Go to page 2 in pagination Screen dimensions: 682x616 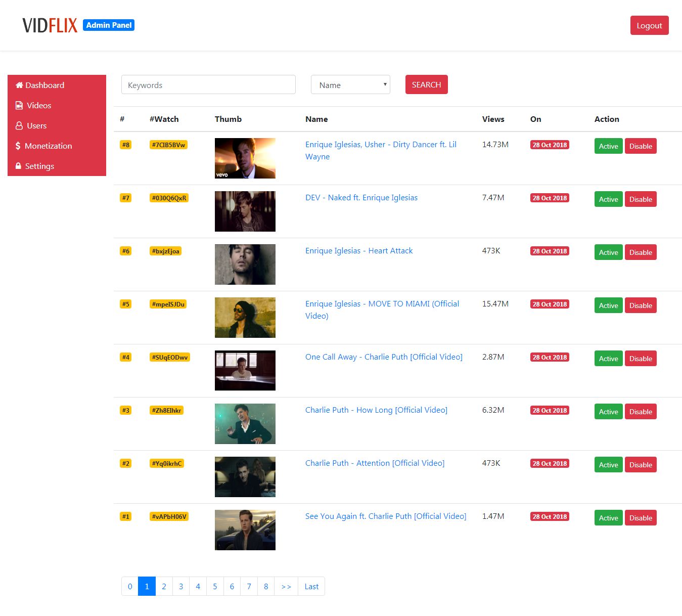point(164,587)
